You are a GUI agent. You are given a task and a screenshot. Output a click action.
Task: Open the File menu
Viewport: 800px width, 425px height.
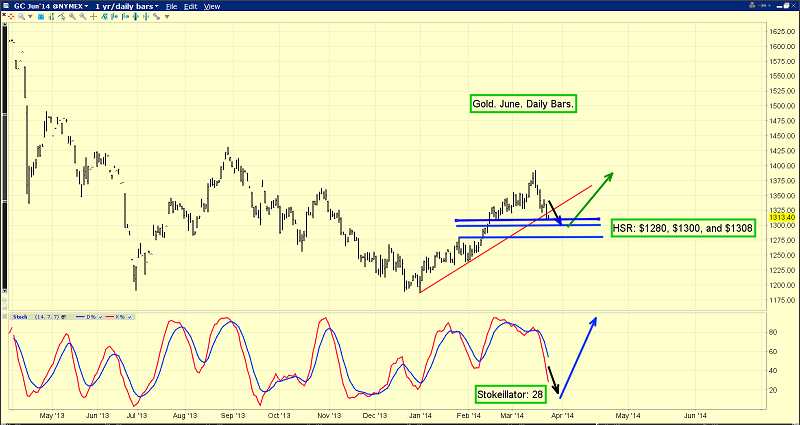click(174, 6)
